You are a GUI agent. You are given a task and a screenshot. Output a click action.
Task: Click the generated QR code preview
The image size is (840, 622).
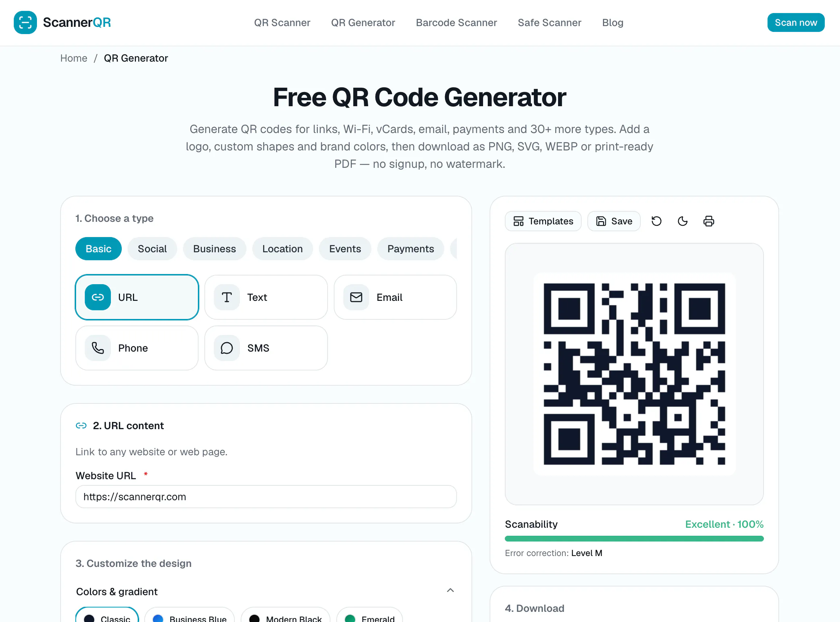[634, 374]
